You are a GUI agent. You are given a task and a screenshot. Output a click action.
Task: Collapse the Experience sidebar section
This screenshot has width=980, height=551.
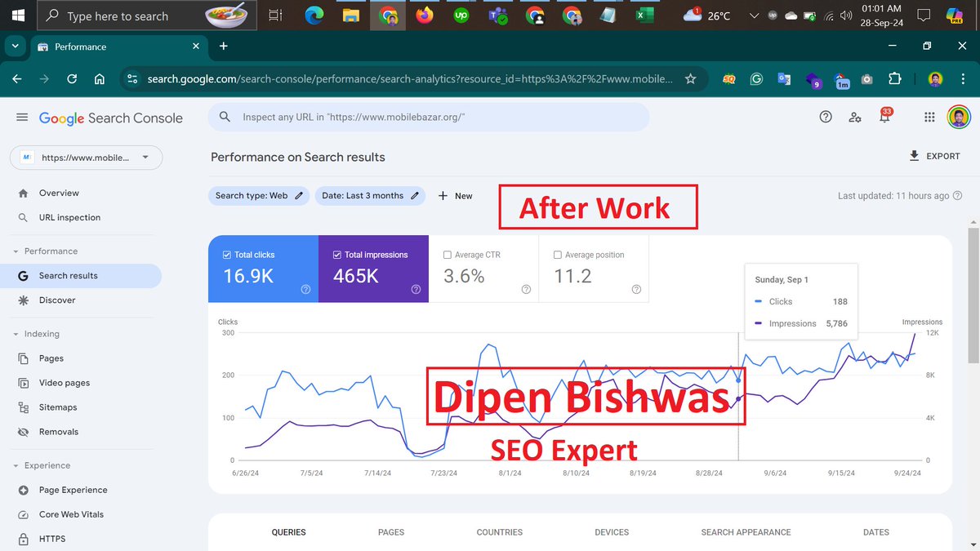click(x=16, y=465)
